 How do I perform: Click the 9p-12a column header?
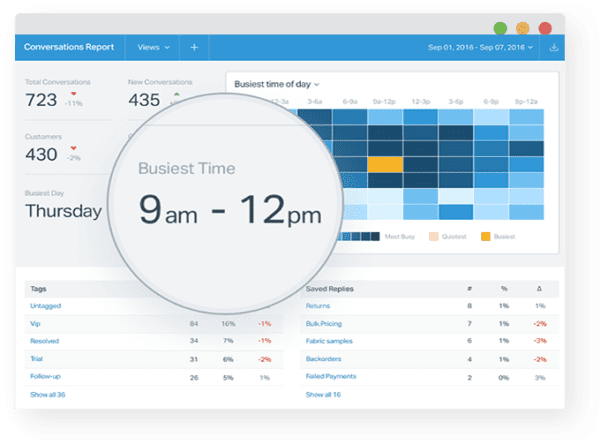(x=526, y=101)
